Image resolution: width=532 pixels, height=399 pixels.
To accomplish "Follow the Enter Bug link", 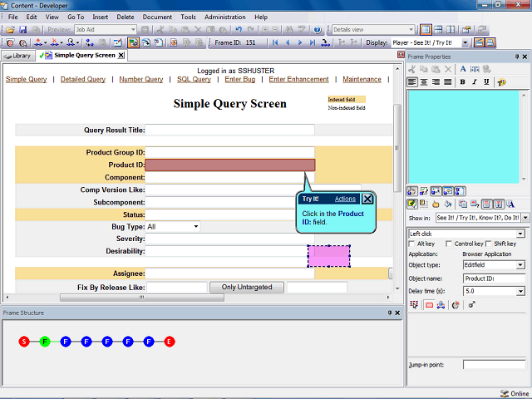I will coord(240,80).
